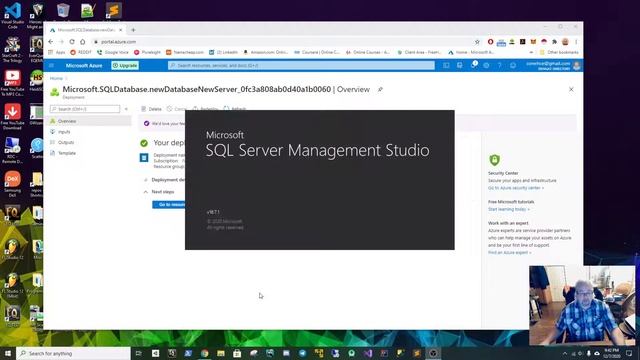Viewport: 640px width, 360px height.
Task: Open the Google Voice bookmark
Action: pyautogui.click(x=113, y=52)
